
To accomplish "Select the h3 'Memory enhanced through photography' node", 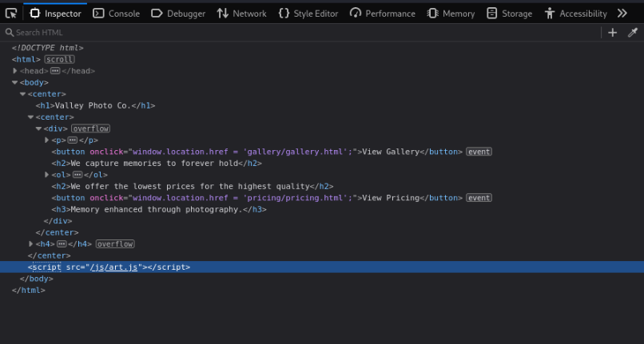I will (159, 209).
